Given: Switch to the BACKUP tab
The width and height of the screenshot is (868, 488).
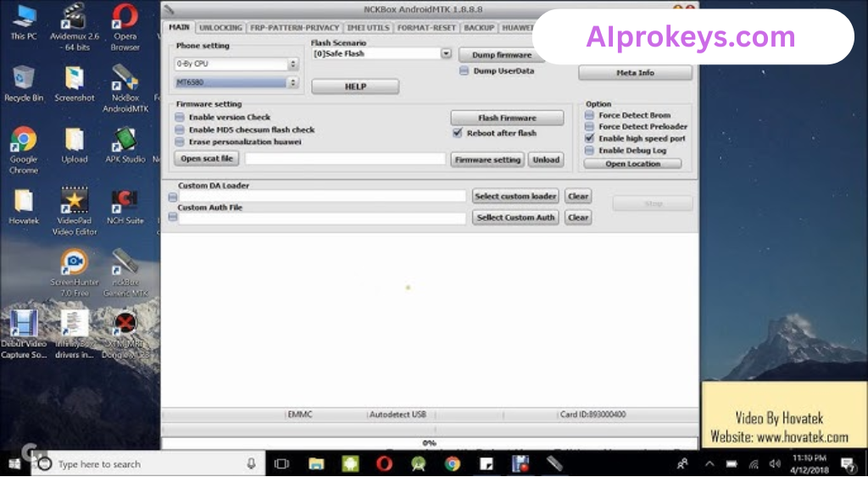Looking at the screenshot, I should (x=479, y=28).
